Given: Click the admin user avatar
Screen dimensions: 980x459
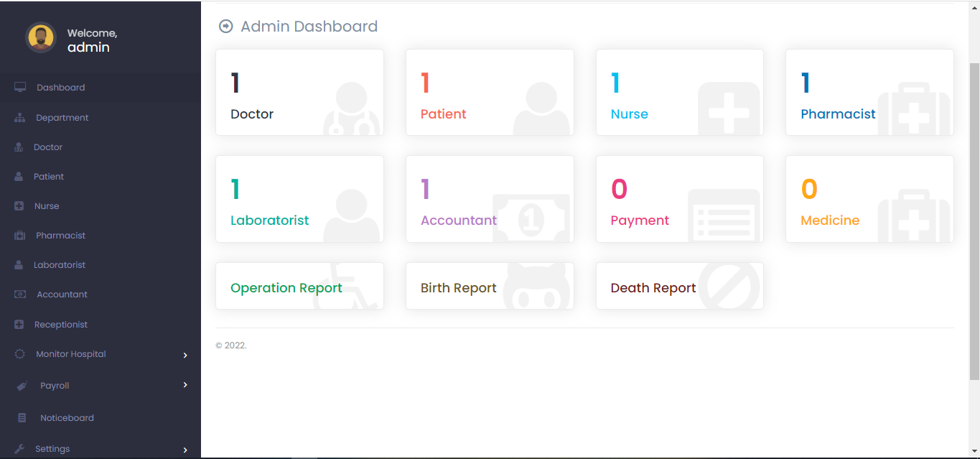Looking at the screenshot, I should pyautogui.click(x=40, y=37).
